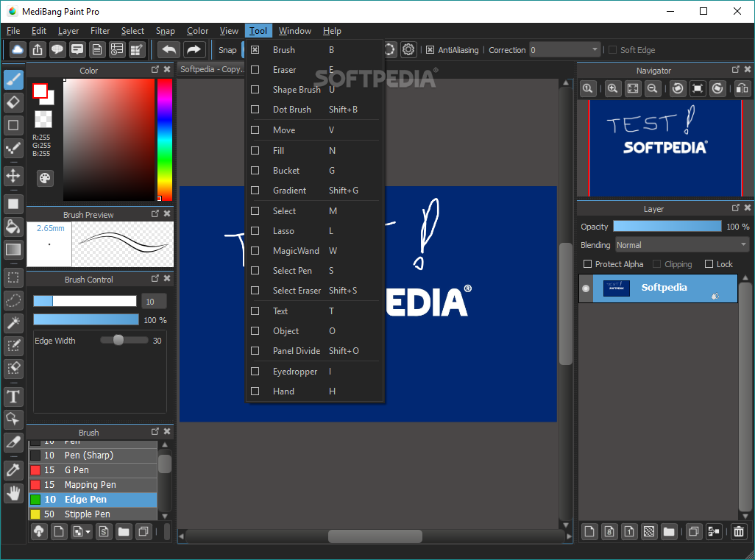Enable the Soft Edge checkbox
Screen dimensions: 755x560
(x=612, y=50)
